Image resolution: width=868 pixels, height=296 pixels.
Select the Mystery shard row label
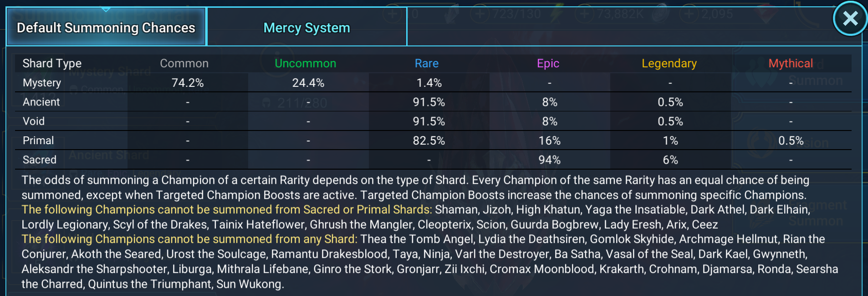(x=42, y=83)
